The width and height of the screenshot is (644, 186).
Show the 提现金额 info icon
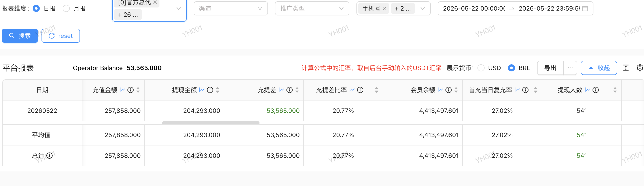coord(210,90)
